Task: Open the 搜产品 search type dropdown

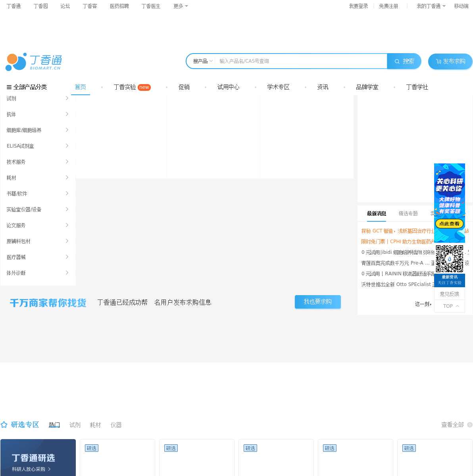Action: coord(203,61)
